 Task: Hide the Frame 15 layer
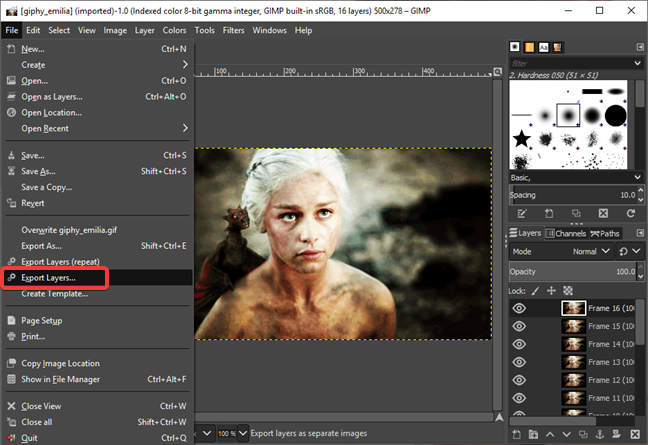pos(519,326)
